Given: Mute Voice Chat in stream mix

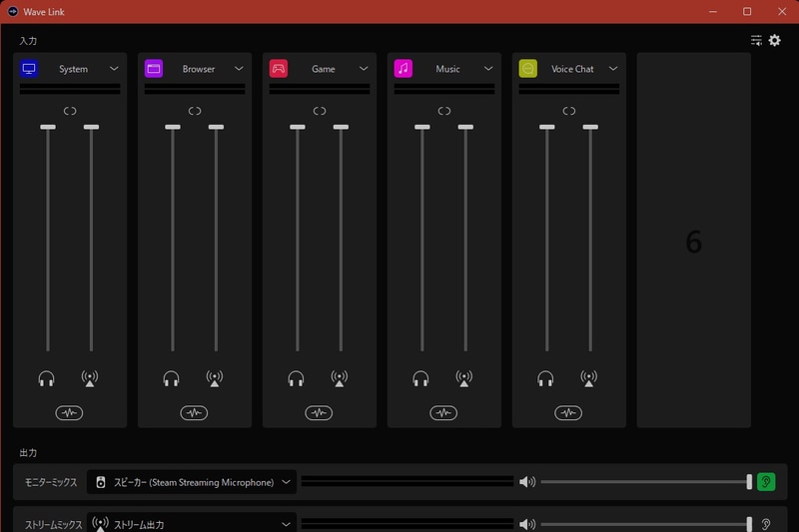Looking at the screenshot, I should pos(589,378).
